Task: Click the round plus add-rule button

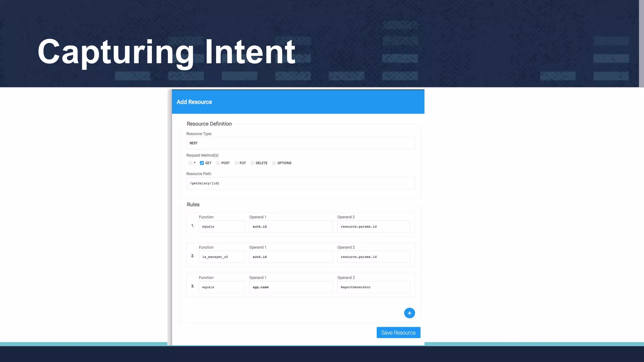Action: coord(409,313)
